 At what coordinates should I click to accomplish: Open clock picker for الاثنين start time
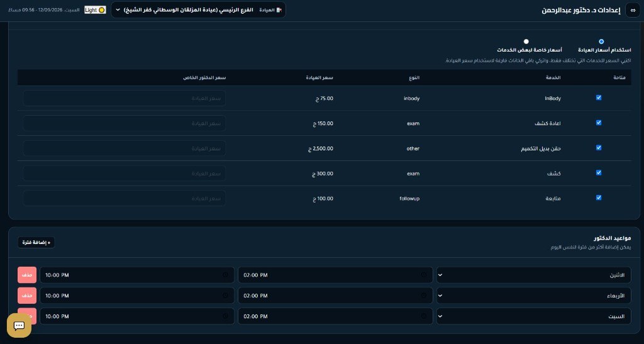423,275
